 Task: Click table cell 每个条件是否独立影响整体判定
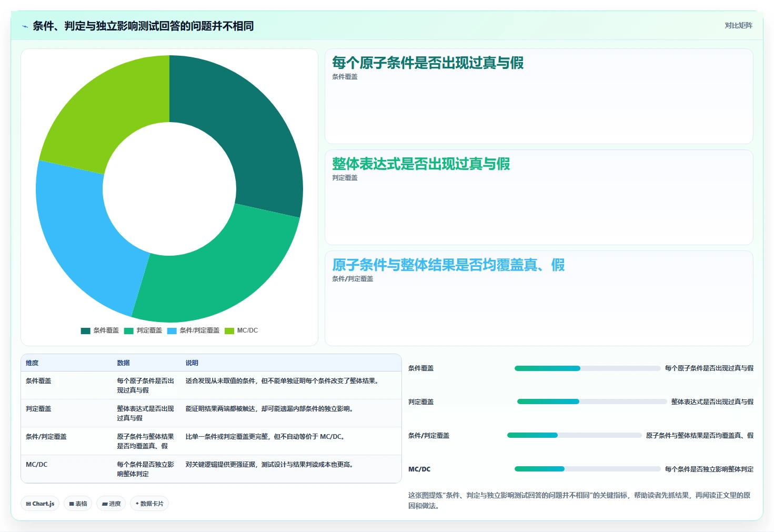(x=146, y=469)
